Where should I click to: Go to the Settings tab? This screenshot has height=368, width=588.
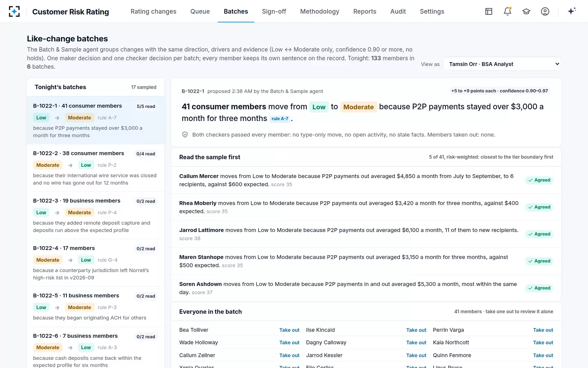pyautogui.click(x=432, y=11)
